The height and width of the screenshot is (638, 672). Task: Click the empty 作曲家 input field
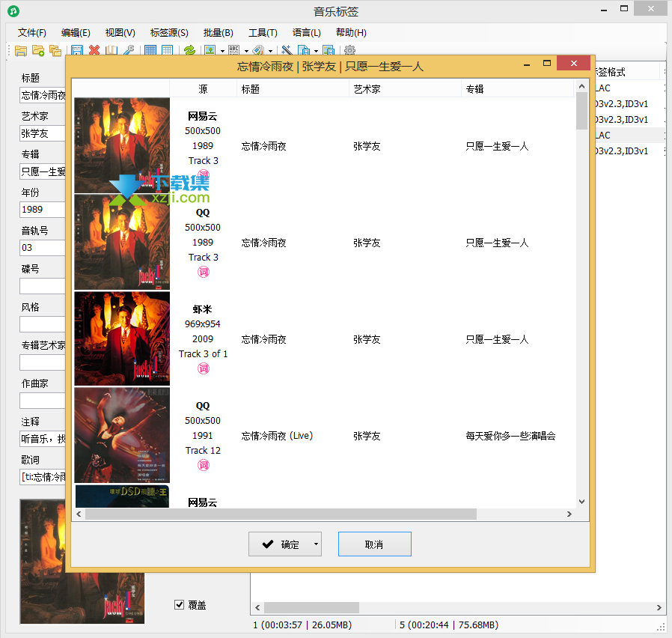tap(43, 401)
